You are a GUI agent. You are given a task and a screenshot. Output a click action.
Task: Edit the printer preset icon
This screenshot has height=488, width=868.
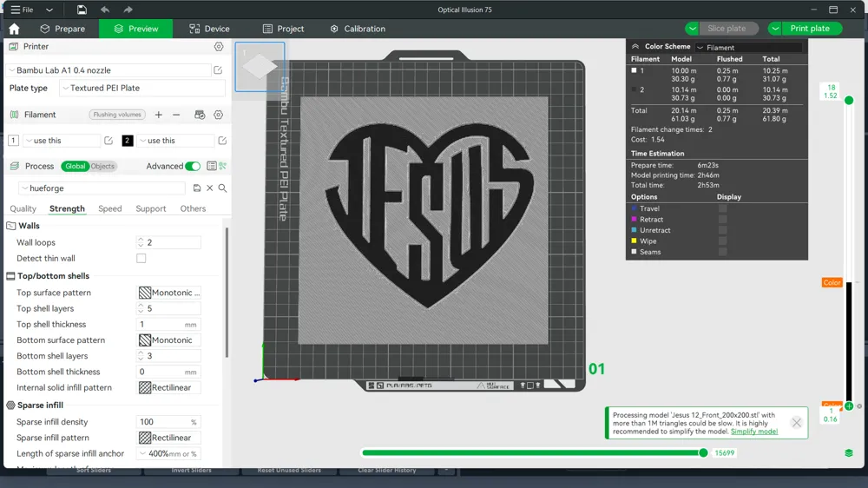[218, 70]
